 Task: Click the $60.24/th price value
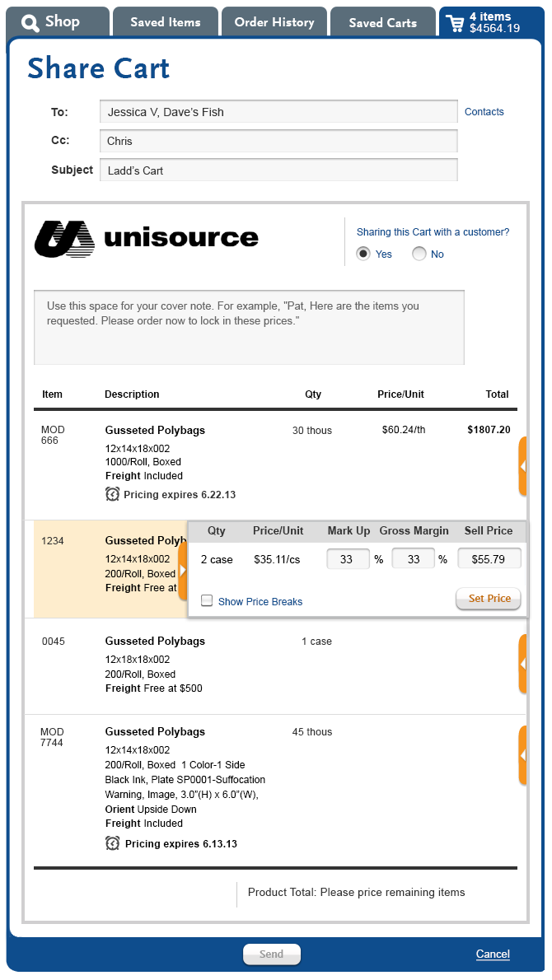point(404,430)
